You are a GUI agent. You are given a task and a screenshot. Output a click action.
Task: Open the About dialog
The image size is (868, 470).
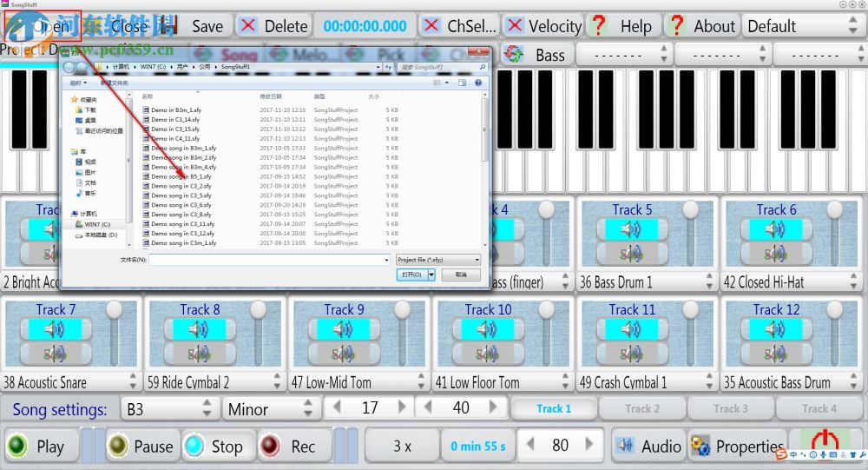click(702, 26)
